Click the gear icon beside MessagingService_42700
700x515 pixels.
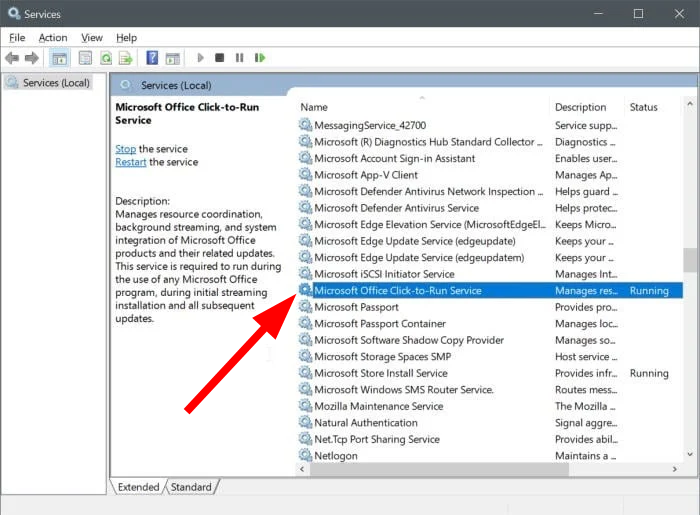[x=305, y=125]
